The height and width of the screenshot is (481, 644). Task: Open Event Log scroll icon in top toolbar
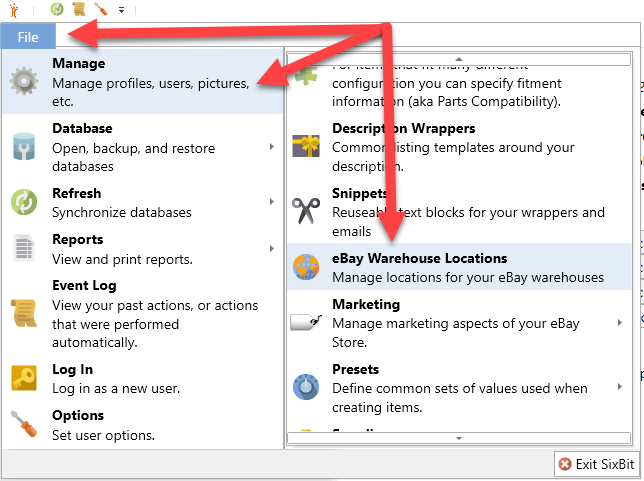(x=79, y=10)
